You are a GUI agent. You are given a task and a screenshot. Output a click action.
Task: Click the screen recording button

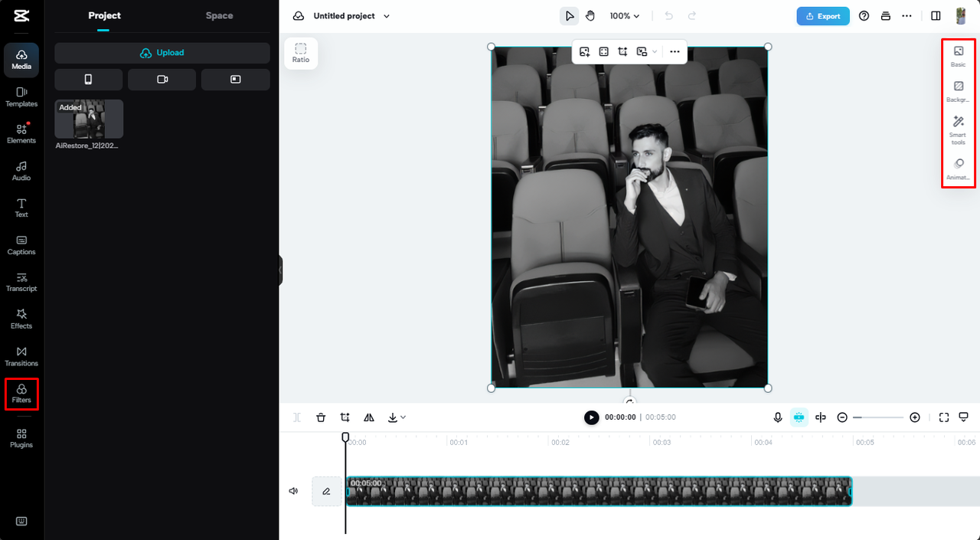point(236,80)
